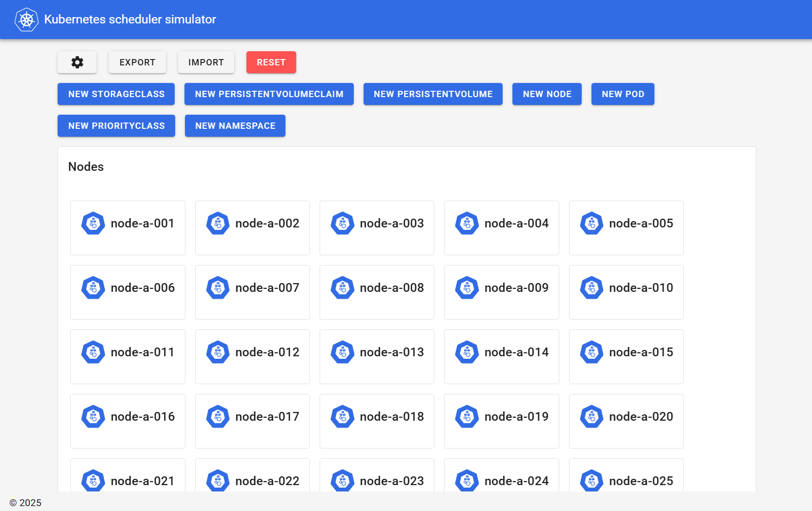Select the node-a-009 label

pyautogui.click(x=517, y=288)
